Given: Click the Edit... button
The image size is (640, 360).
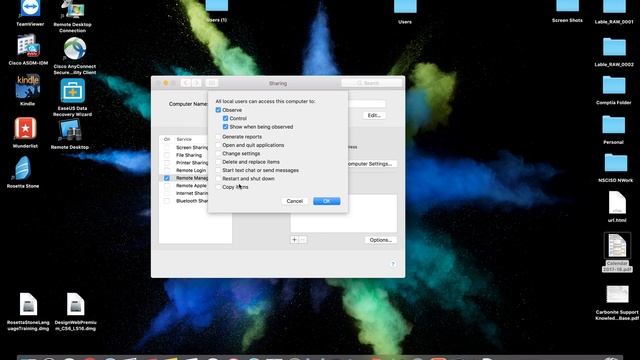Looking at the screenshot, I should click(x=374, y=116).
